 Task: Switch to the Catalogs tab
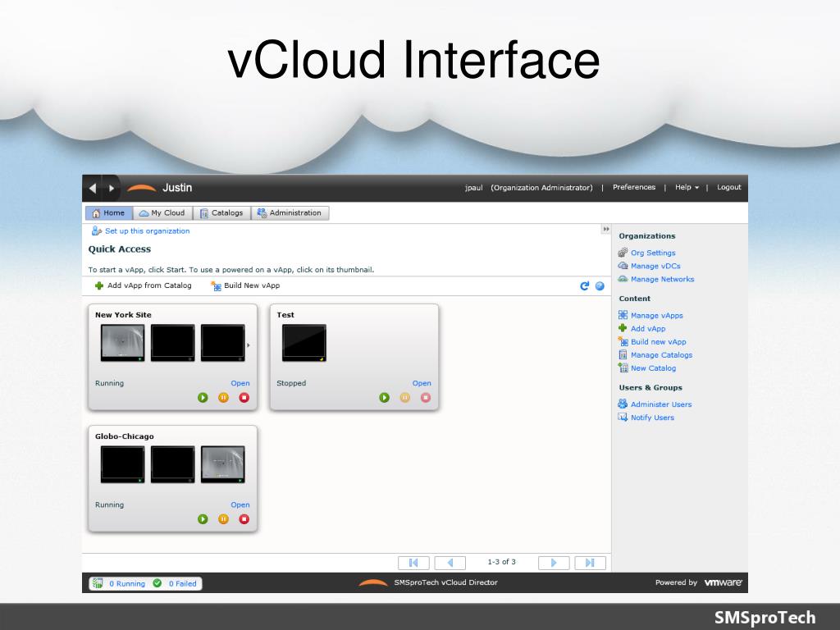coord(221,212)
